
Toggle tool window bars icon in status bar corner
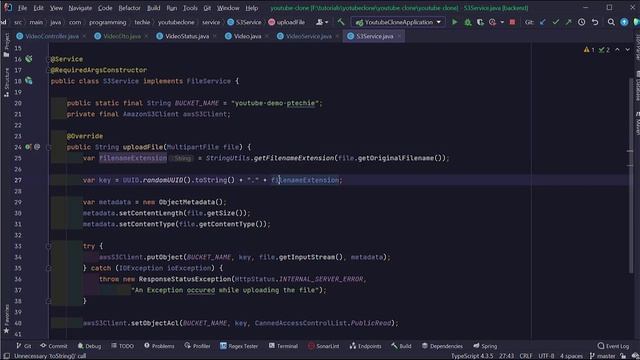click(7, 356)
